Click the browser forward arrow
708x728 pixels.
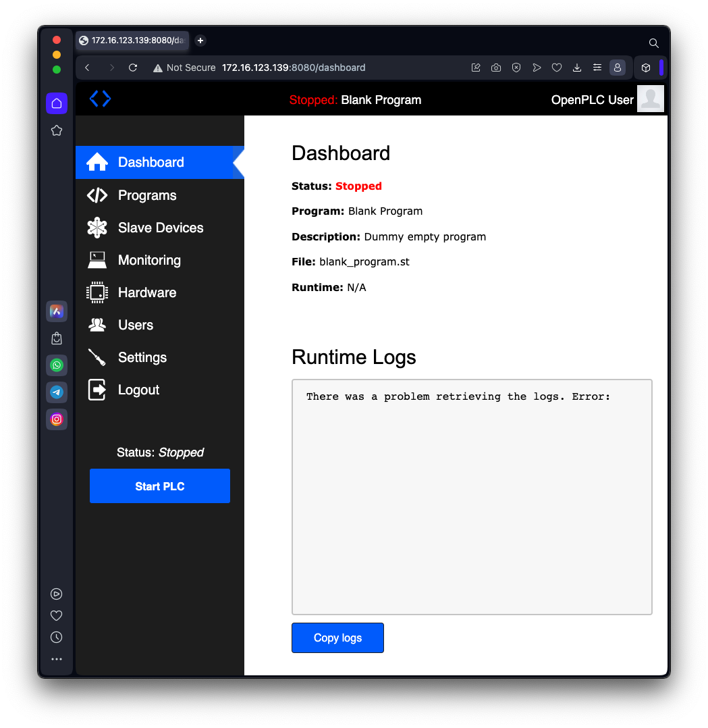pyautogui.click(x=111, y=68)
